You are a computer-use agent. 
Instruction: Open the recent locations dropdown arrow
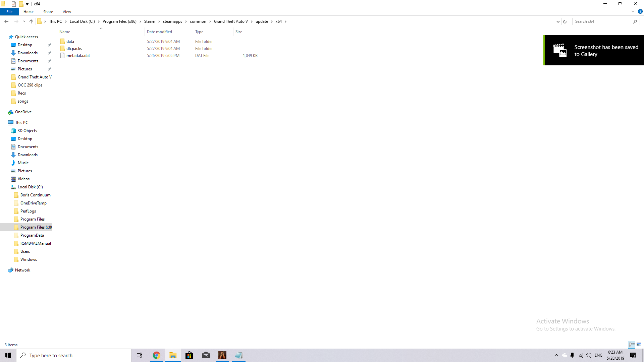click(x=24, y=21)
